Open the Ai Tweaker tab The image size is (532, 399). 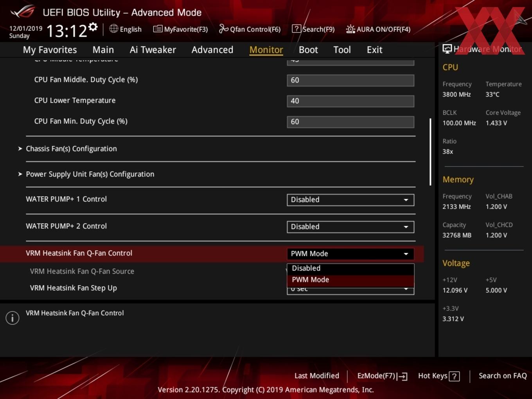(x=153, y=50)
